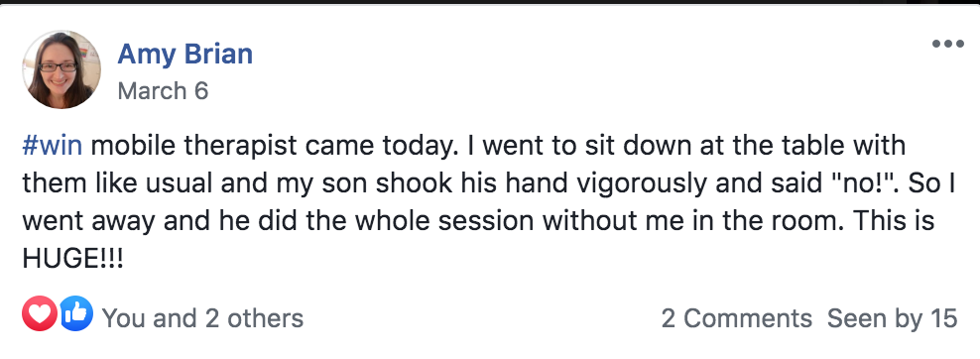Open the post options three-dot menu
The image size is (980, 359).
[x=947, y=44]
